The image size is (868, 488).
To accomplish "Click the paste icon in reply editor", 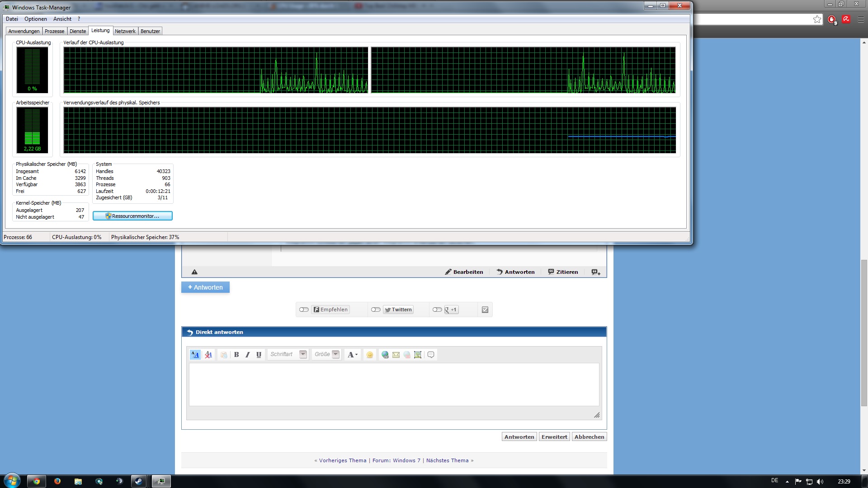I will (224, 355).
